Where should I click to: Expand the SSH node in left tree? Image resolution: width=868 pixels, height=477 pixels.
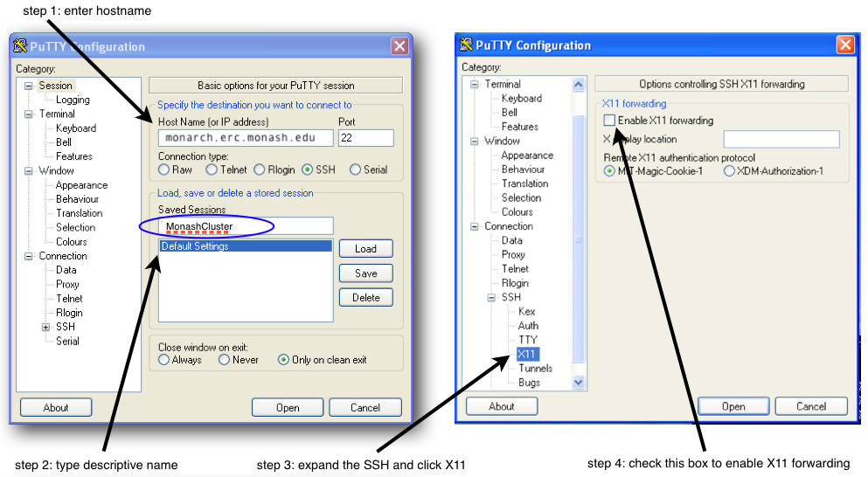(x=45, y=327)
